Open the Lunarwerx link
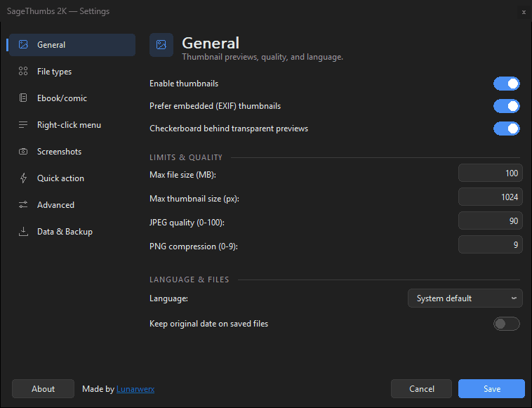 [x=135, y=389]
